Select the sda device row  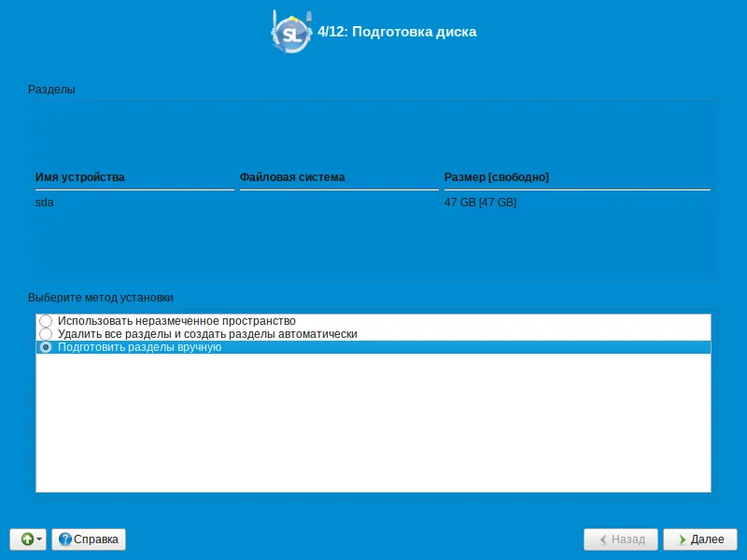tap(373, 203)
